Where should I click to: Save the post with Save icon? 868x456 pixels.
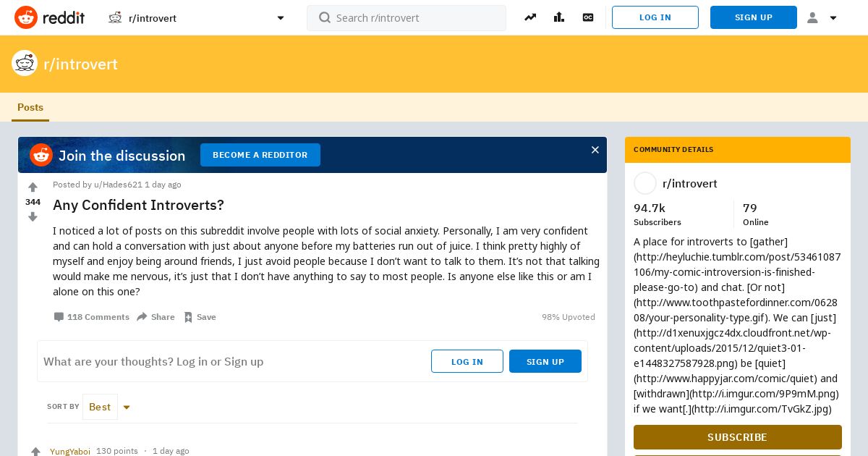pos(200,317)
